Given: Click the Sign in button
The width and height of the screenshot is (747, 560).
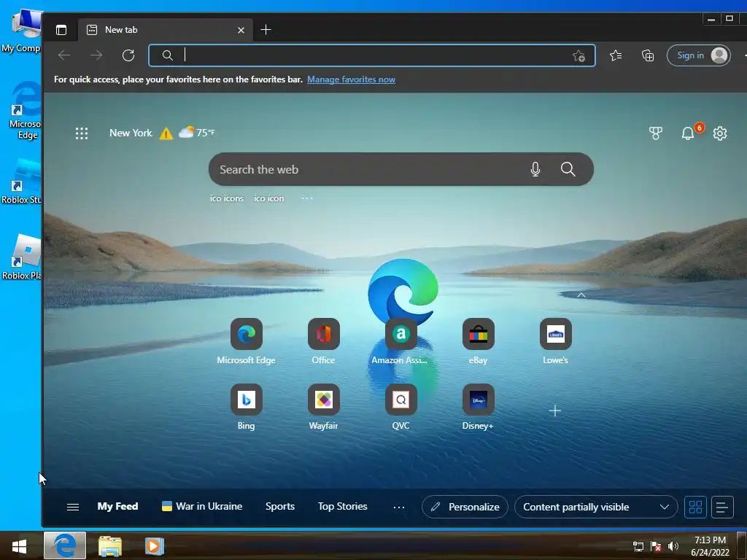Looking at the screenshot, I should (x=698, y=55).
